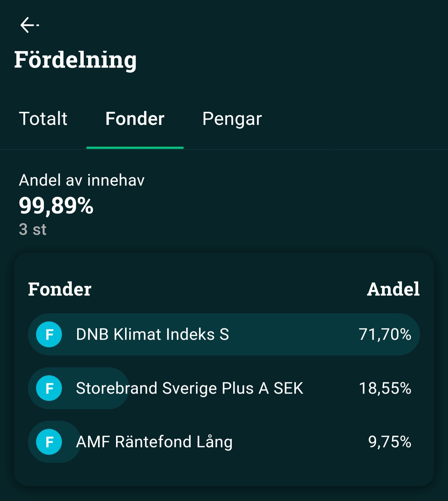448x501 pixels.
Task: Click the Andel column header
Action: (393, 289)
